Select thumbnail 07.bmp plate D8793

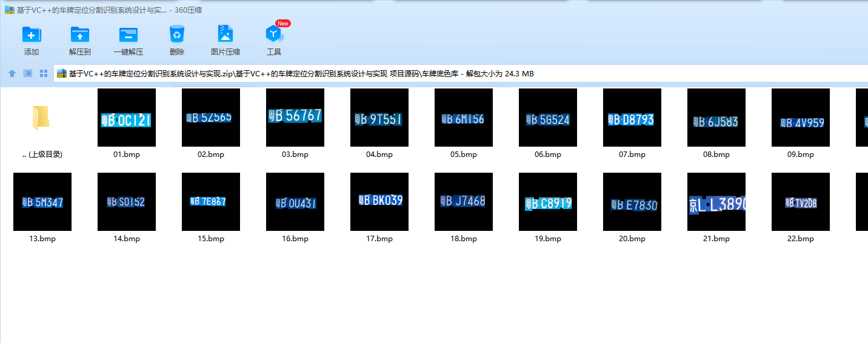(x=632, y=118)
